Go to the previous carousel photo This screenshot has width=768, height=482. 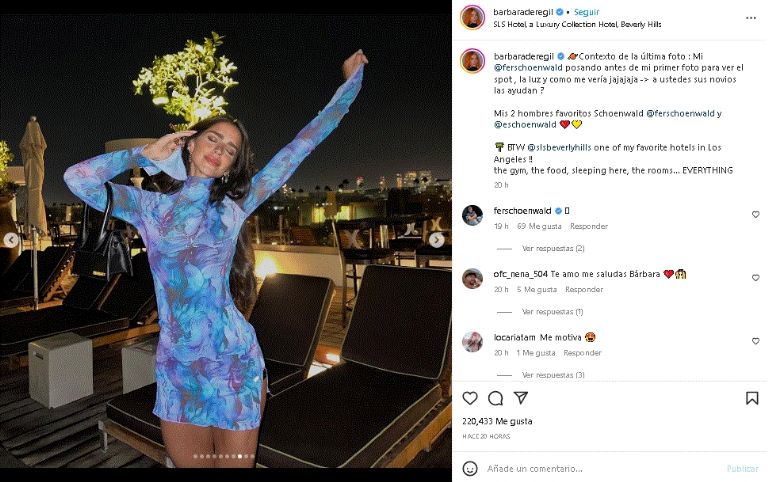(12, 240)
